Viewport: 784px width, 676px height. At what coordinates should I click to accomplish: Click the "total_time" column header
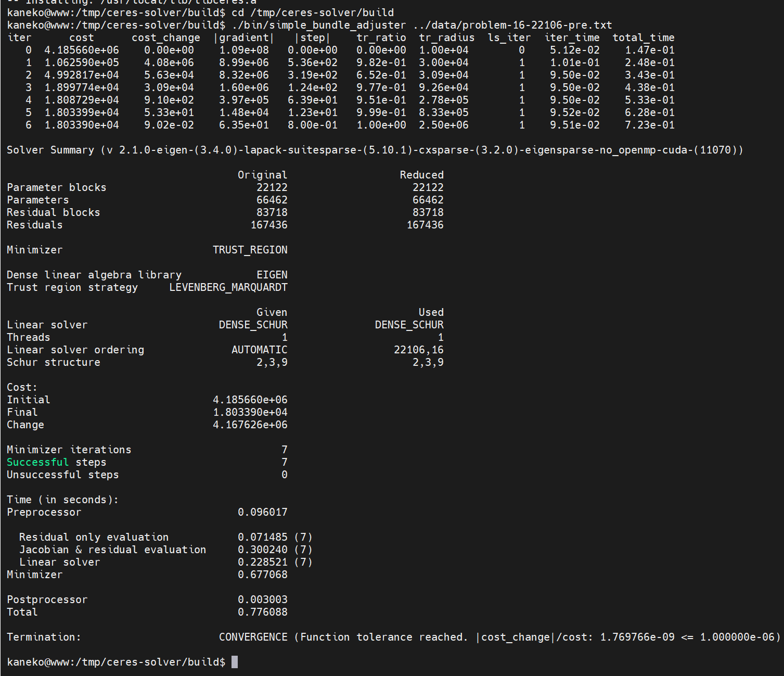(x=644, y=37)
